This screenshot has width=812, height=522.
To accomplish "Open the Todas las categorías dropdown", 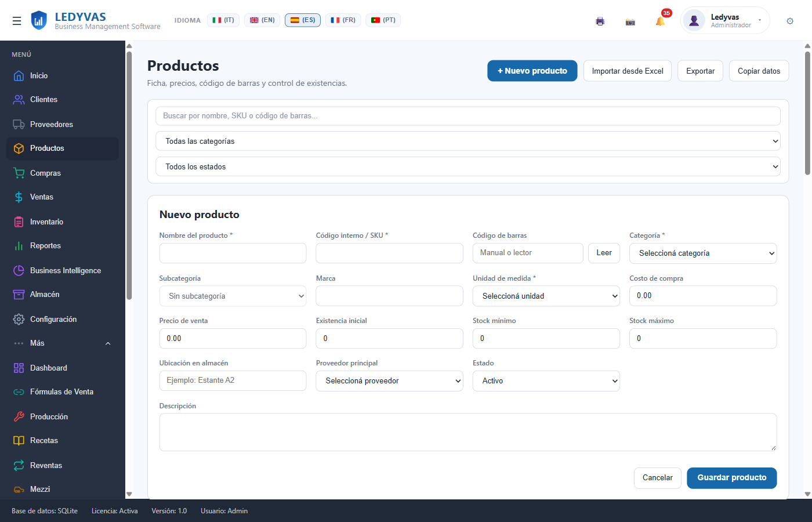I will [468, 141].
